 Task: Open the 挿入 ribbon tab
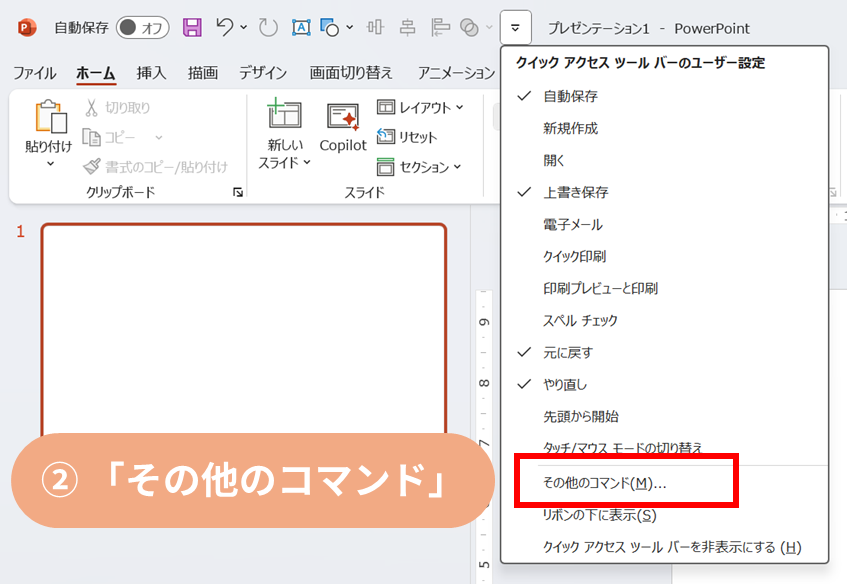pos(151,73)
